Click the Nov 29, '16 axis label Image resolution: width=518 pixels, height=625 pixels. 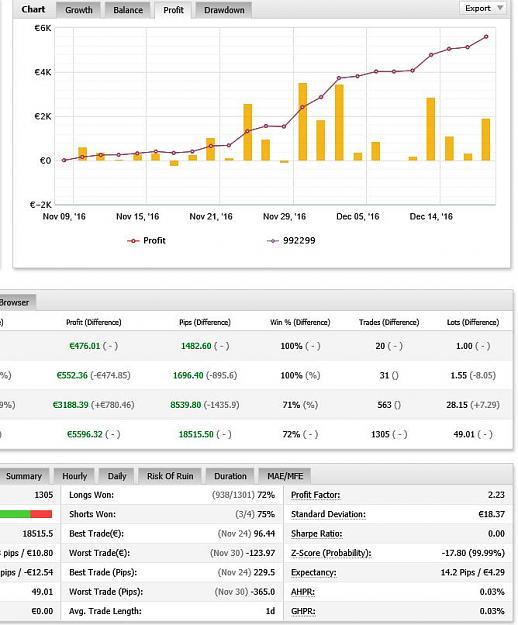point(284,216)
